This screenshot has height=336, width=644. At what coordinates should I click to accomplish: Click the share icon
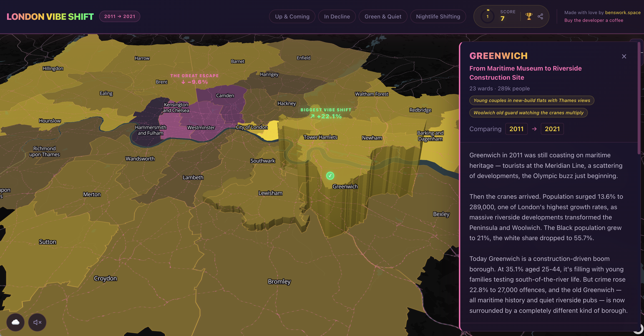tap(540, 17)
